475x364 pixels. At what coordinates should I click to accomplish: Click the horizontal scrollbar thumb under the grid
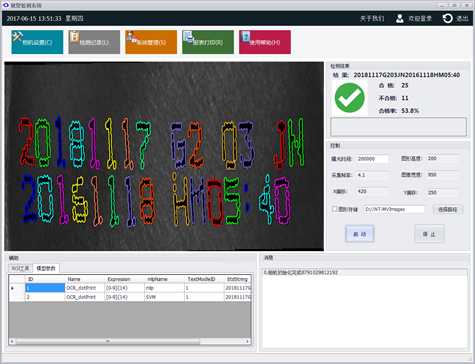pos(108,341)
